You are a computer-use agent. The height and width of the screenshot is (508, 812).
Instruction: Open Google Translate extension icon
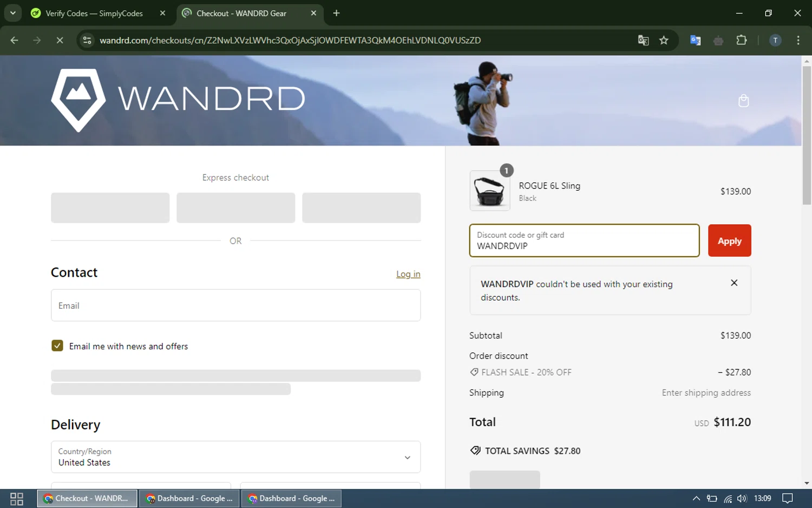(x=696, y=40)
